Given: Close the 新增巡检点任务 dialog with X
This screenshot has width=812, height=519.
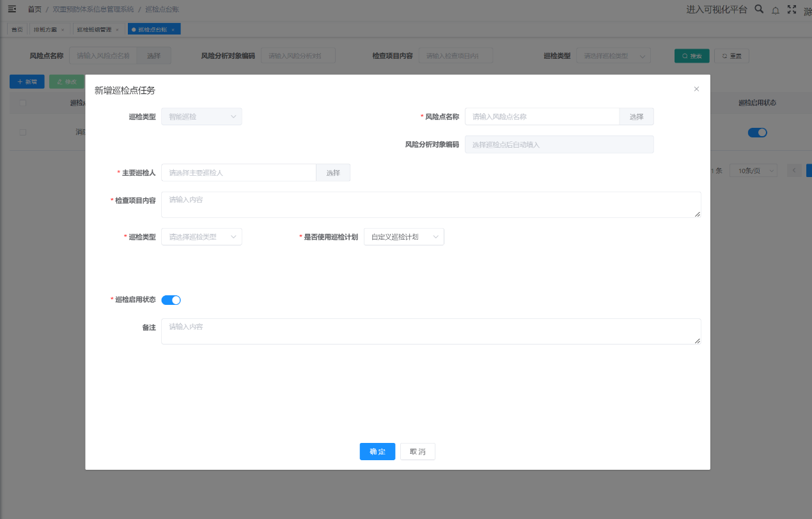Looking at the screenshot, I should (x=696, y=89).
